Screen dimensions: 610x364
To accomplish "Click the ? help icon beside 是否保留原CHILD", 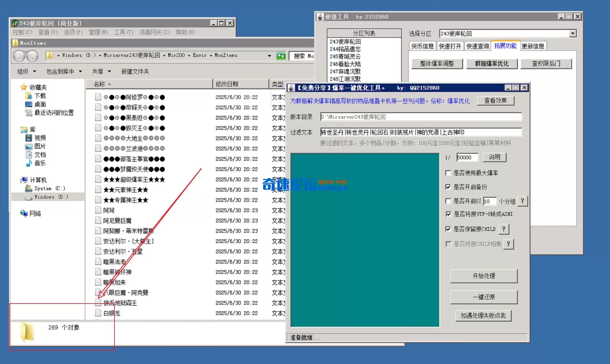I will 503,229.
